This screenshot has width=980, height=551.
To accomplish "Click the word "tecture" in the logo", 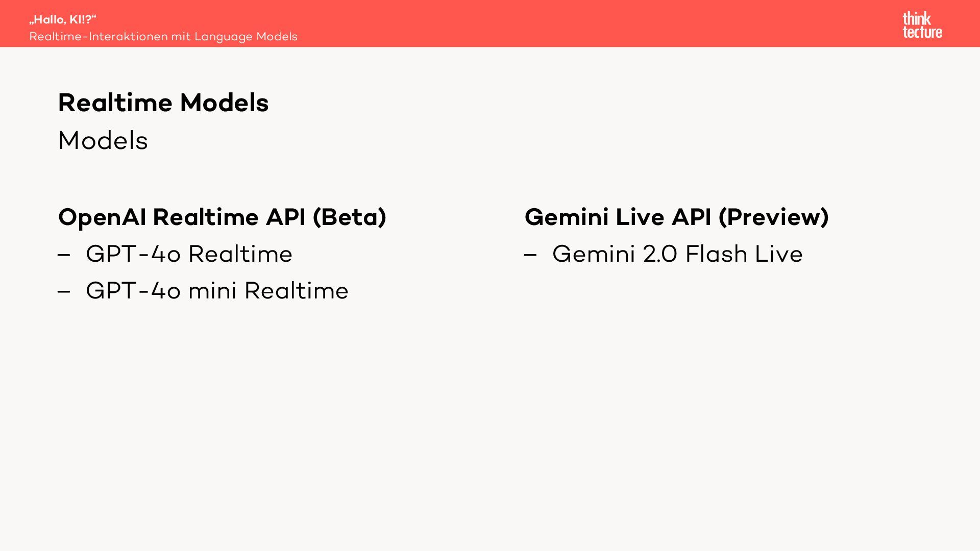I will point(922,32).
